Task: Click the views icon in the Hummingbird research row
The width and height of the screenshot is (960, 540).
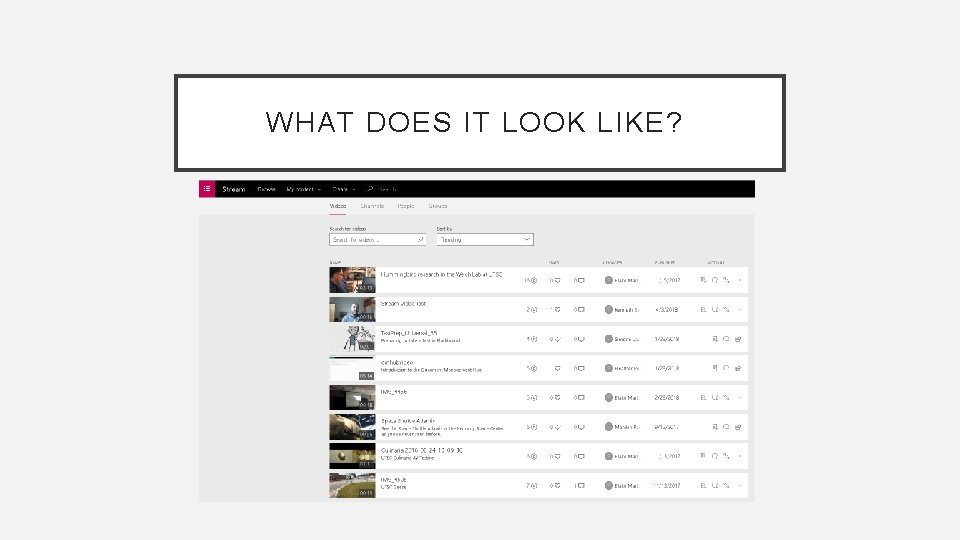Action: click(x=534, y=280)
